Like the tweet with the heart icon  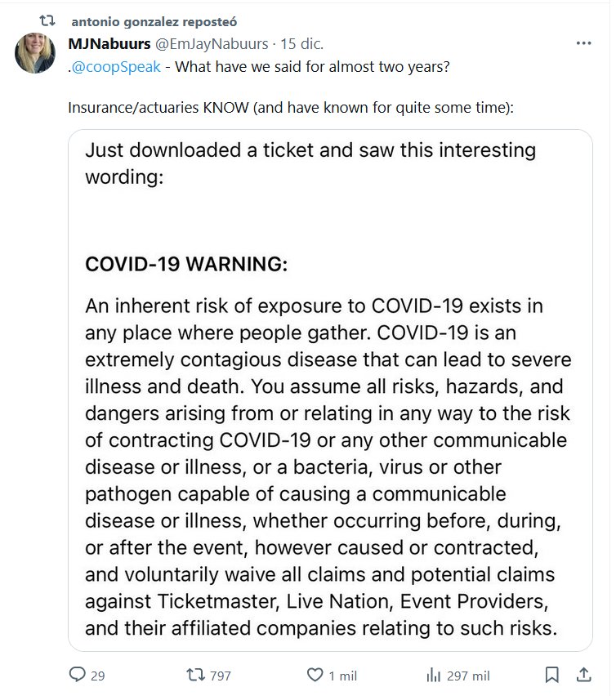[315, 675]
